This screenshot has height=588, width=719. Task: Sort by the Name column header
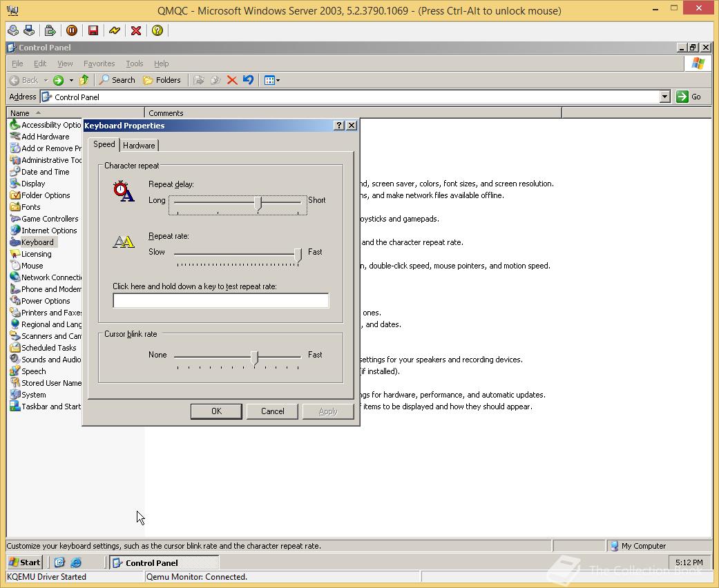tap(76, 112)
